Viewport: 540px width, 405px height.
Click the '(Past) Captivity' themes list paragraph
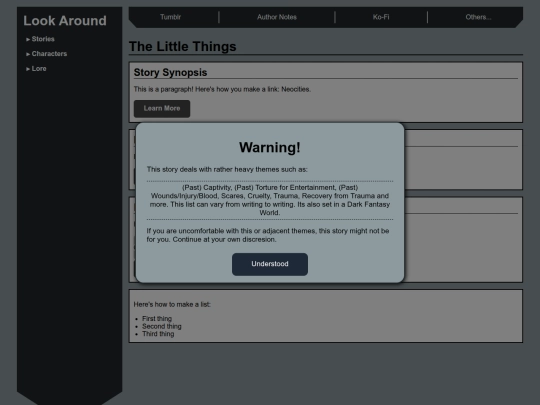click(270, 200)
